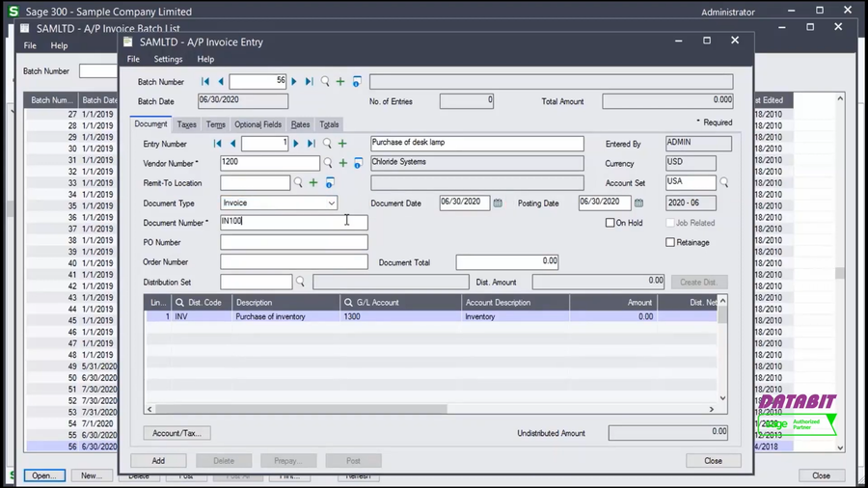Open the Rates tab
This screenshot has width=868, height=488.
click(301, 124)
